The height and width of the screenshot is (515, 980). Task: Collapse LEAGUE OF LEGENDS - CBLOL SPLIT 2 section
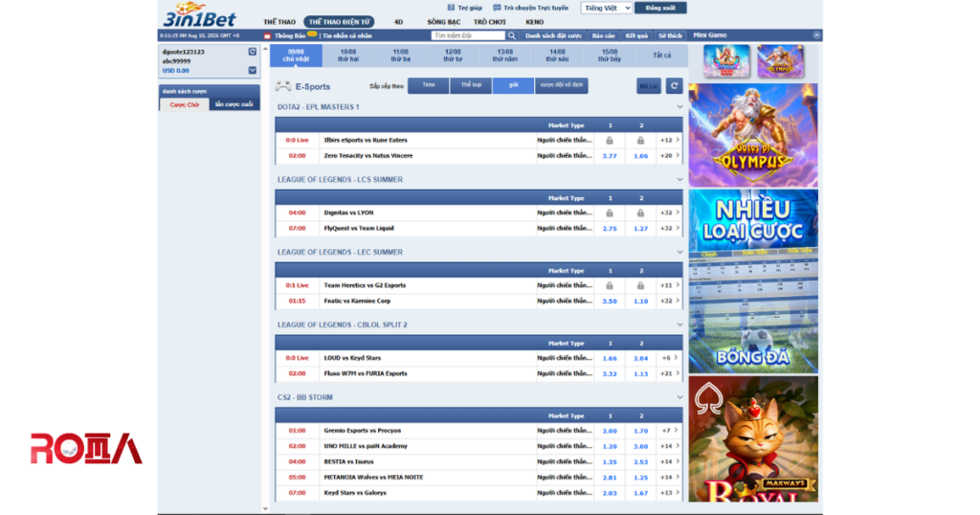pos(679,325)
